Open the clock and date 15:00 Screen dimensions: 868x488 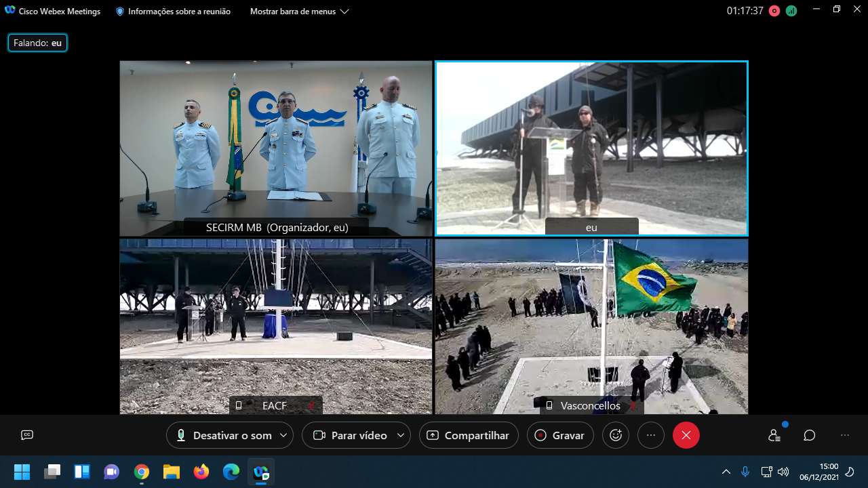pos(819,472)
